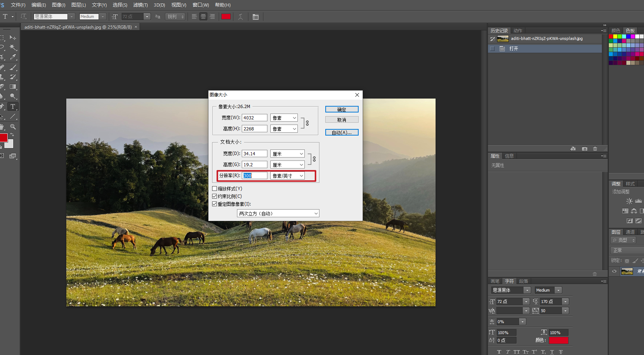Select the Magic Wand tool
Image resolution: width=644 pixels, height=355 pixels.
(x=13, y=47)
